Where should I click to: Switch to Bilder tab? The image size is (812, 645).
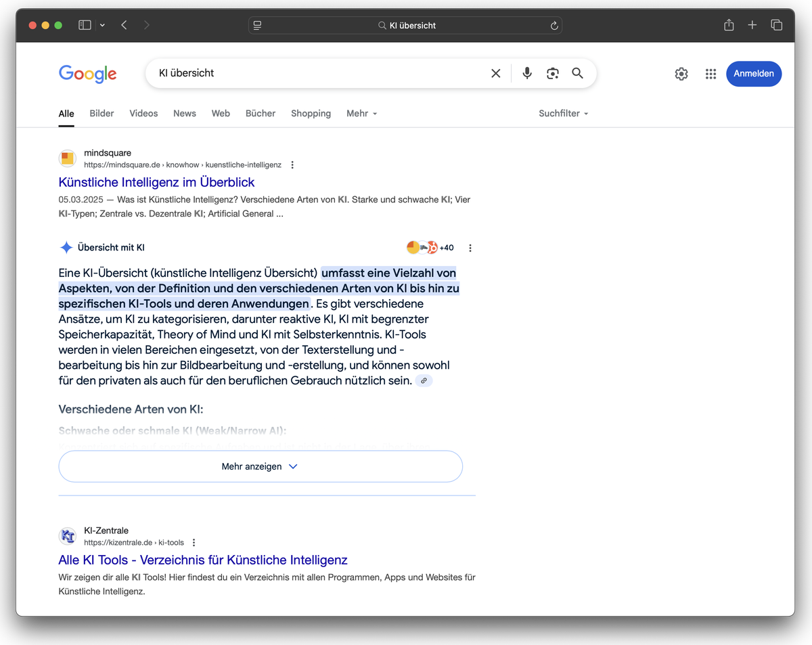tap(101, 114)
